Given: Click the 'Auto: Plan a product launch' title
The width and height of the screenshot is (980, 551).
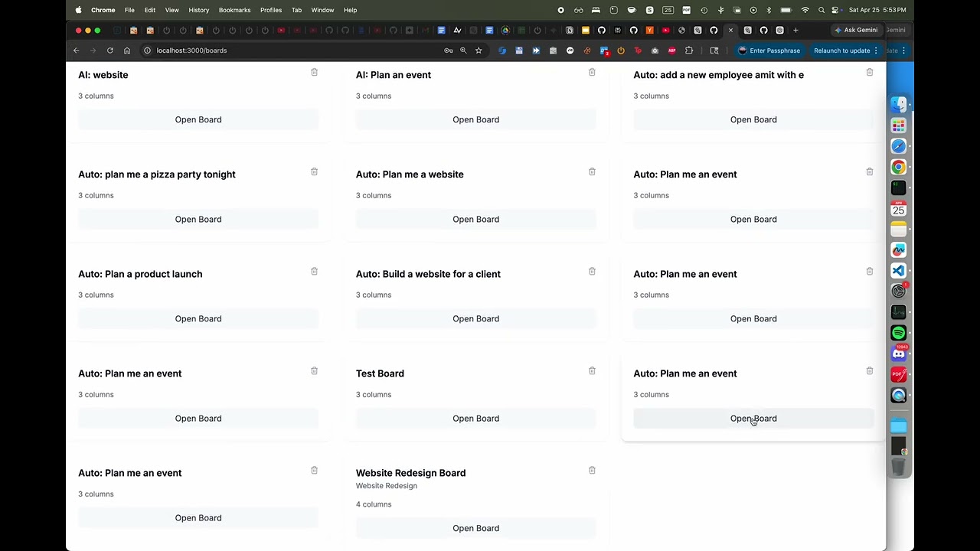Looking at the screenshot, I should tap(140, 274).
